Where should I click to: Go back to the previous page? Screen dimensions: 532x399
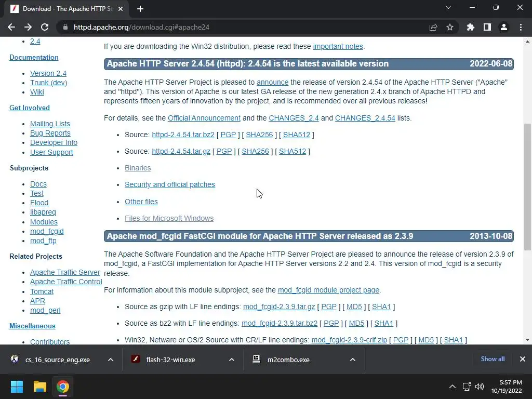point(11,27)
